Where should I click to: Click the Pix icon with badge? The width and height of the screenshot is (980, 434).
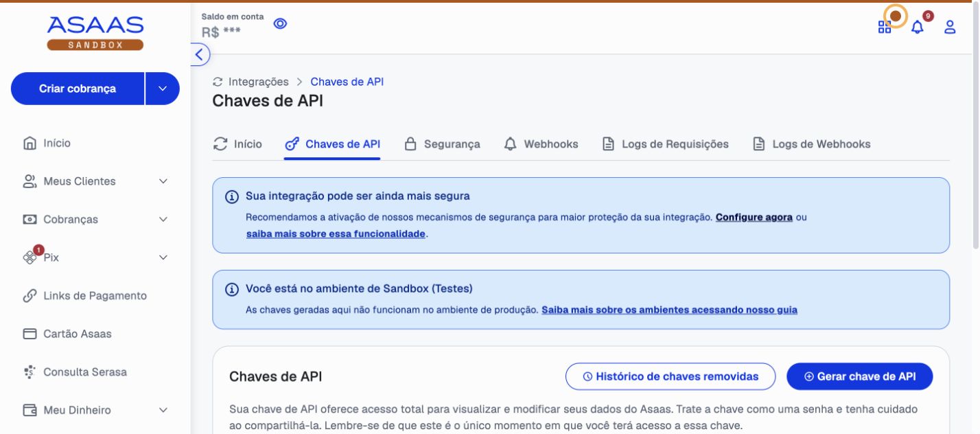pos(30,258)
